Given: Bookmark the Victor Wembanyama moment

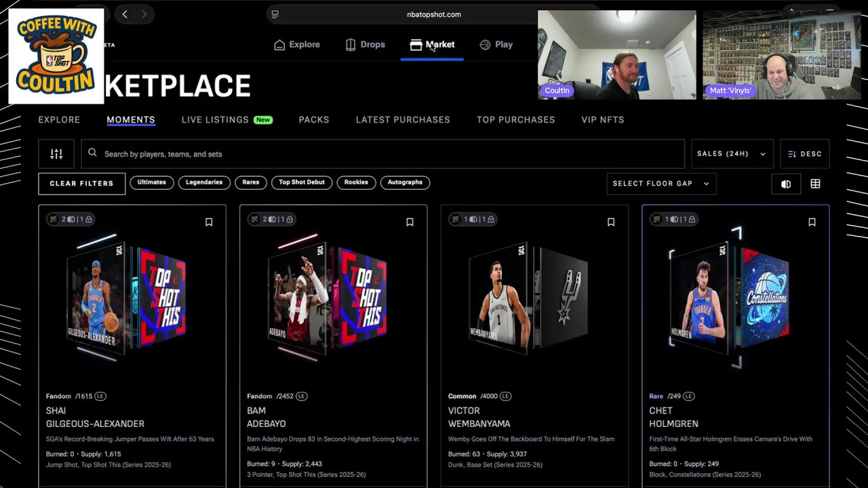Looking at the screenshot, I should pos(611,222).
